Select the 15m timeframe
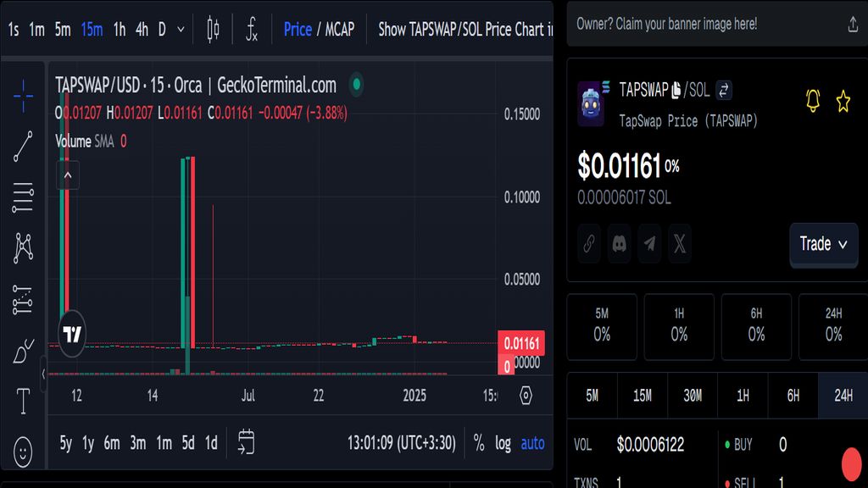Image resolution: width=868 pixels, height=488 pixels. click(x=92, y=30)
